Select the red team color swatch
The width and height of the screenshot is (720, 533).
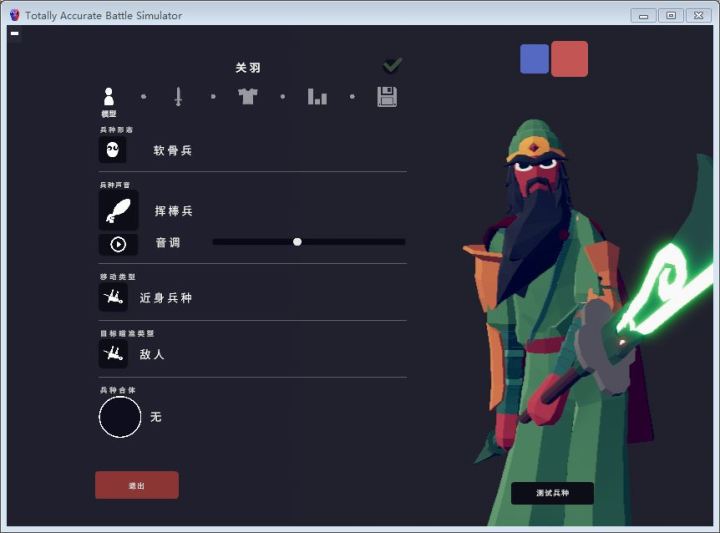569,59
